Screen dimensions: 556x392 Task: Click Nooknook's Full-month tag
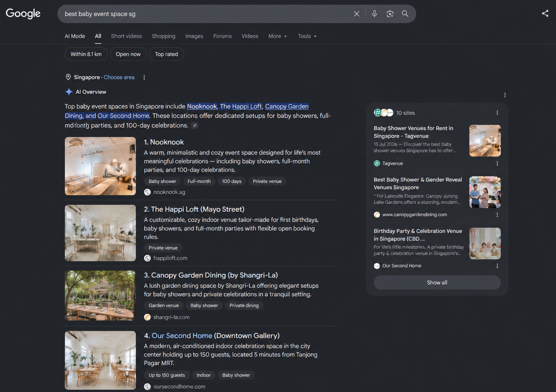pyautogui.click(x=199, y=181)
